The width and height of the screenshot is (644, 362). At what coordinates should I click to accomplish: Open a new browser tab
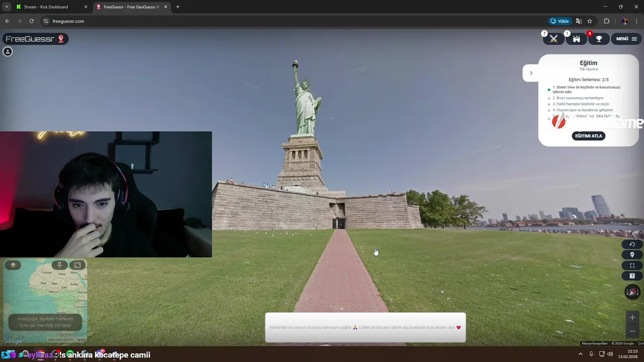pos(178,7)
